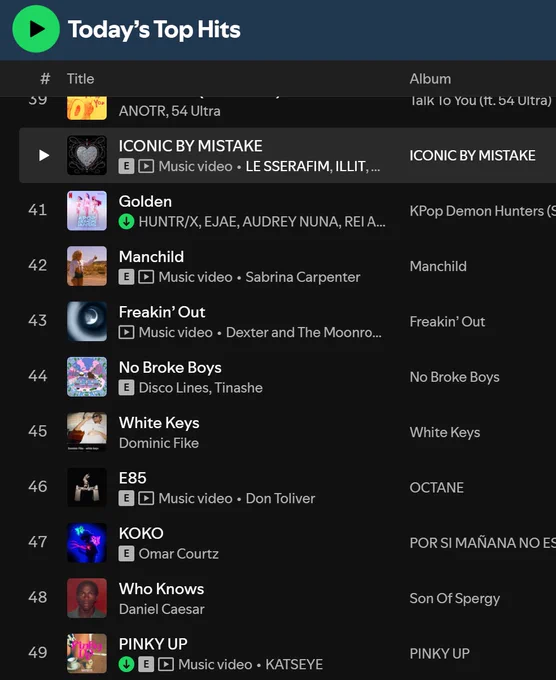Open the Manchild song title
556x680 pixels.
tap(151, 257)
